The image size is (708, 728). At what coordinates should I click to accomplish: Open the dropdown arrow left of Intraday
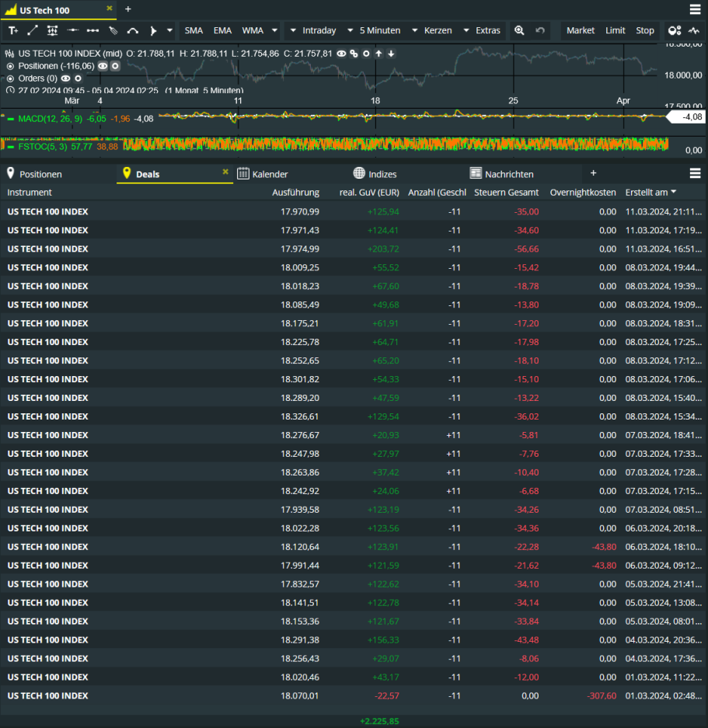tap(293, 30)
